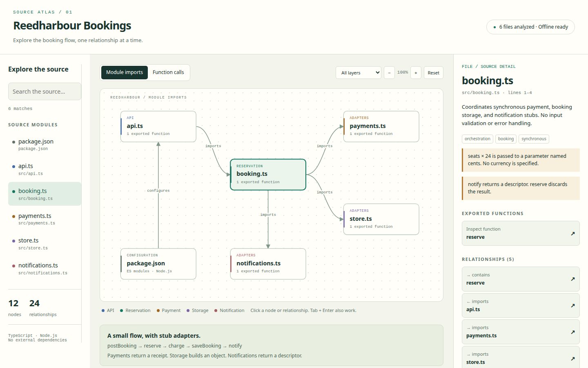Select notifications.ts in the source modules list
Viewport: 588px width, 368px height.
pos(45,269)
